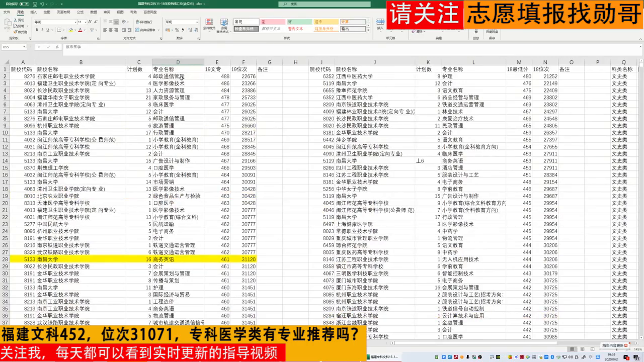Switch to the 公式 (Formulas) ribbon tab

pos(80,12)
